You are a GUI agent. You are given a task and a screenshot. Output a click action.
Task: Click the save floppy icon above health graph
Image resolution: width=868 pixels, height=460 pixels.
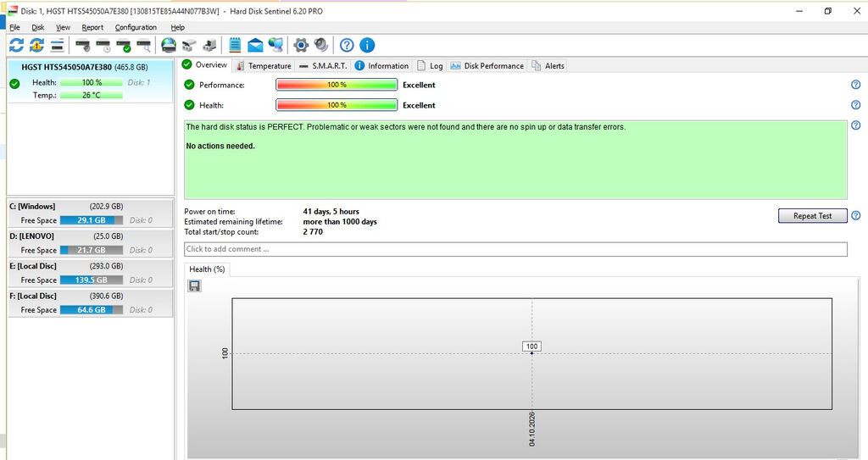194,285
